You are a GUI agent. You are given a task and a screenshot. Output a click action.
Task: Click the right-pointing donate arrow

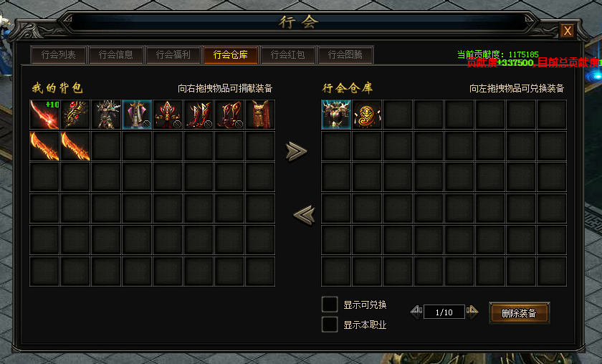297,151
